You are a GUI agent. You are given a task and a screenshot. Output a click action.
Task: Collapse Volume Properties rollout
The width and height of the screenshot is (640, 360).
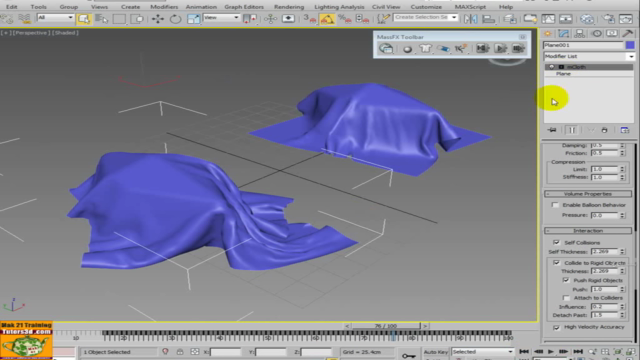[588, 194]
